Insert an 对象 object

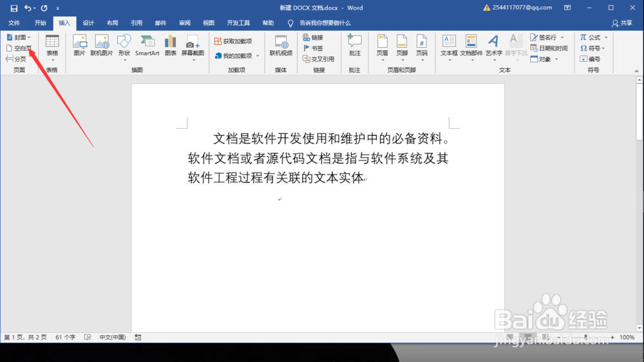coord(540,59)
